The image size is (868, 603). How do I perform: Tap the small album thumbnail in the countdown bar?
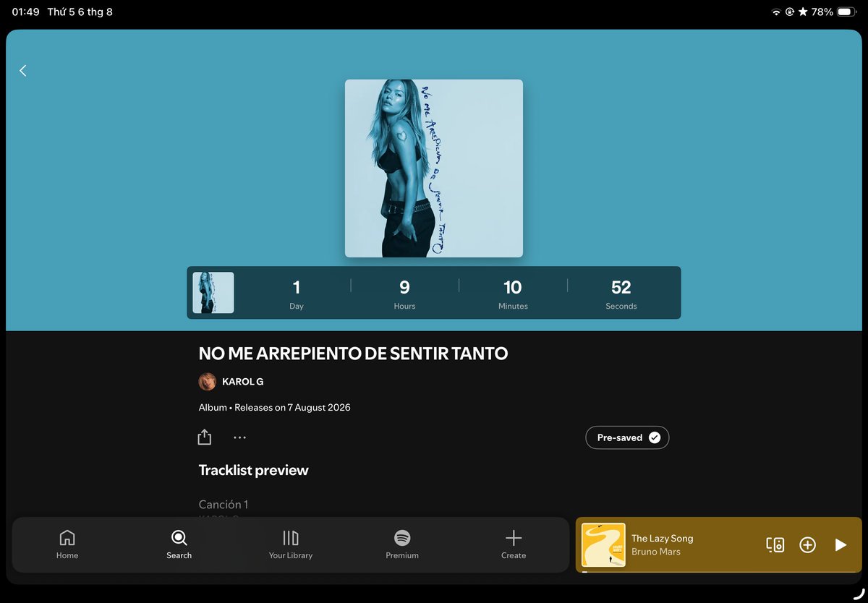213,293
